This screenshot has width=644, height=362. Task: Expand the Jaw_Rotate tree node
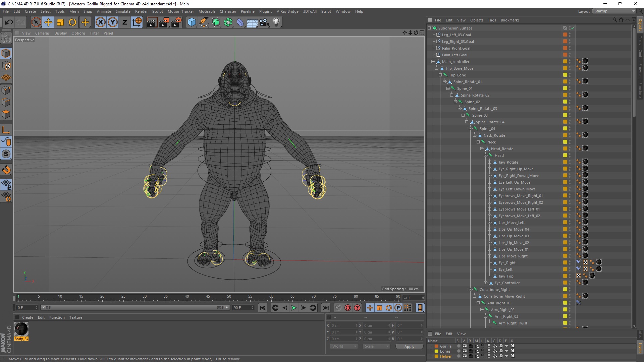coord(489,162)
